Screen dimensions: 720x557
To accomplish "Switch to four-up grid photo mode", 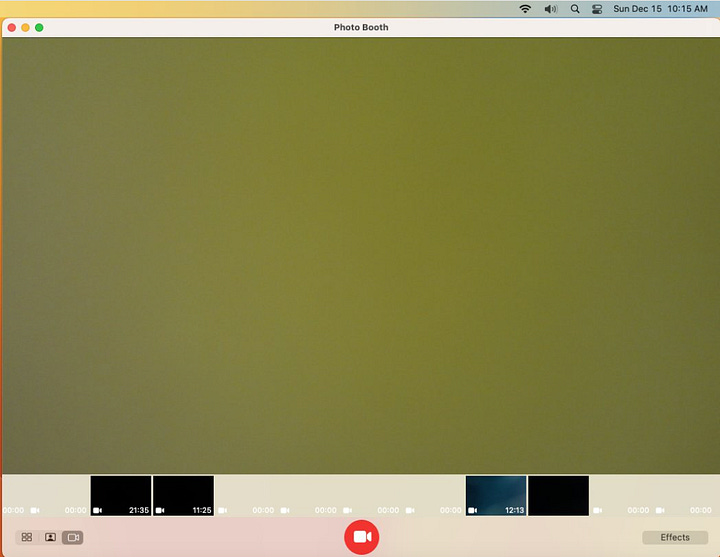I will pyautogui.click(x=27, y=537).
